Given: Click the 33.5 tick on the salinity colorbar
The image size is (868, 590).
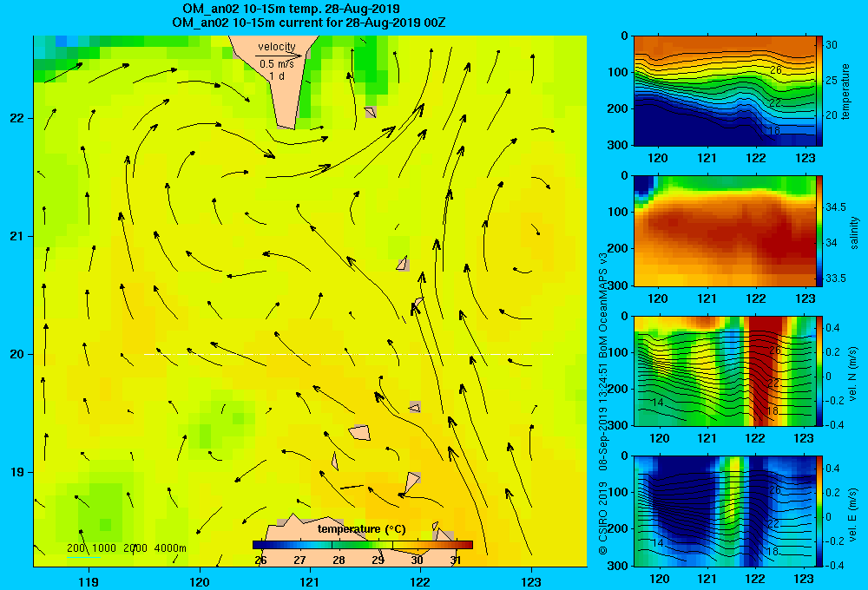Looking at the screenshot, I should pos(835,278).
